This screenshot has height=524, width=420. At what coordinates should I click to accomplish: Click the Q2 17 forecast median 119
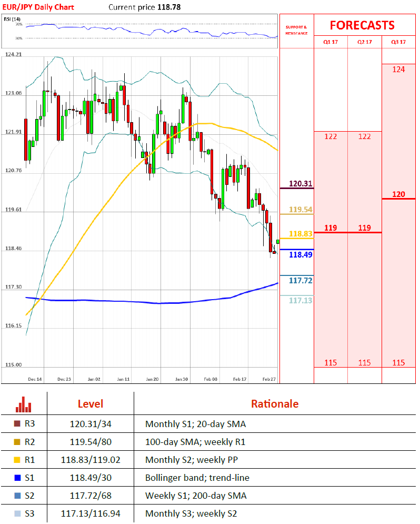point(365,228)
